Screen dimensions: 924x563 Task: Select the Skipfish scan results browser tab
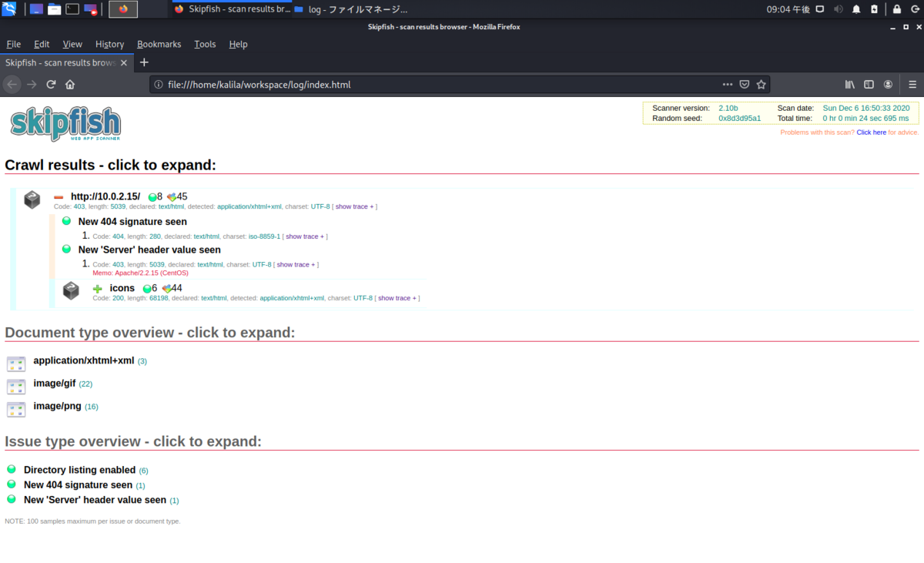point(66,62)
